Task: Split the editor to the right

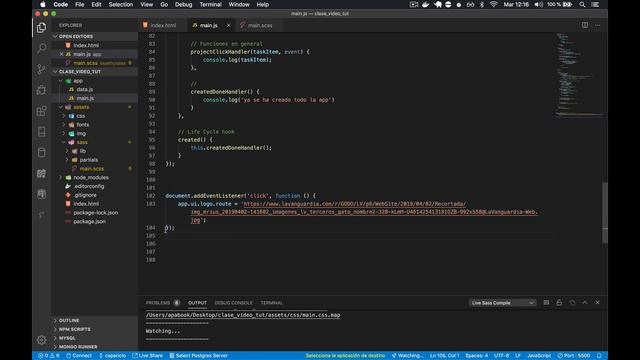Action: 585,25
